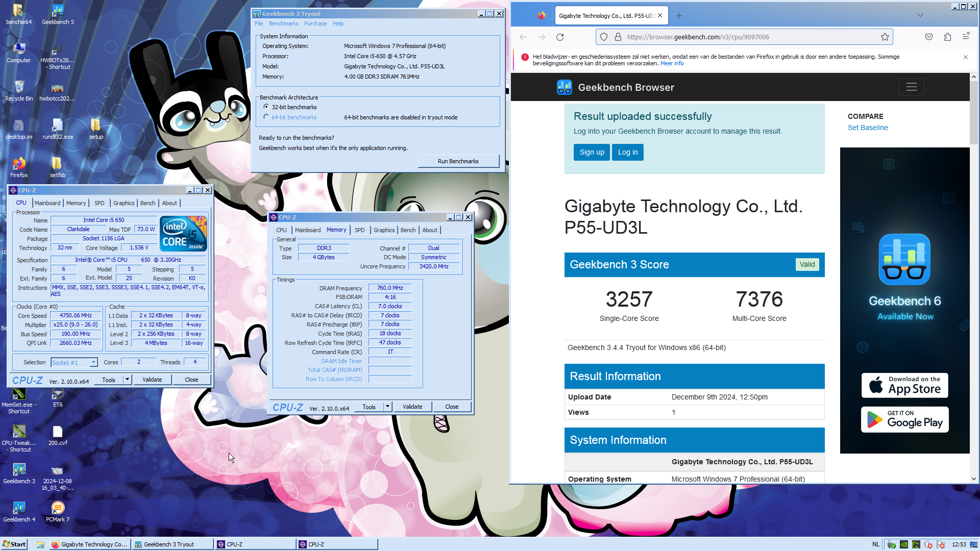Launch PCMark 7 from the desktop
Image resolution: width=980 pixels, height=551 pixels.
coord(58,512)
